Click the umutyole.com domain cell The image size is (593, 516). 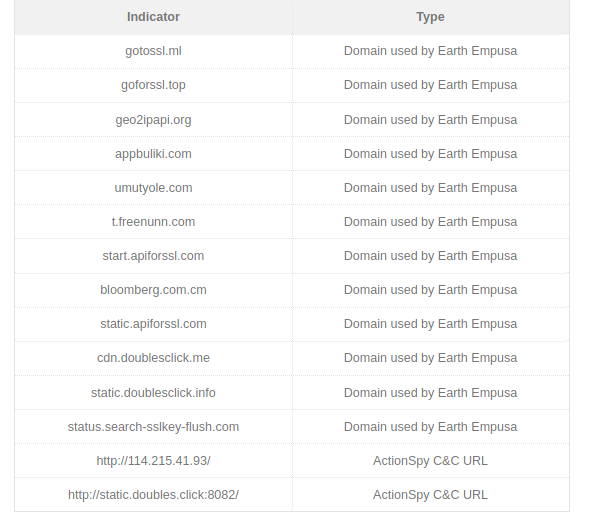coord(153,188)
